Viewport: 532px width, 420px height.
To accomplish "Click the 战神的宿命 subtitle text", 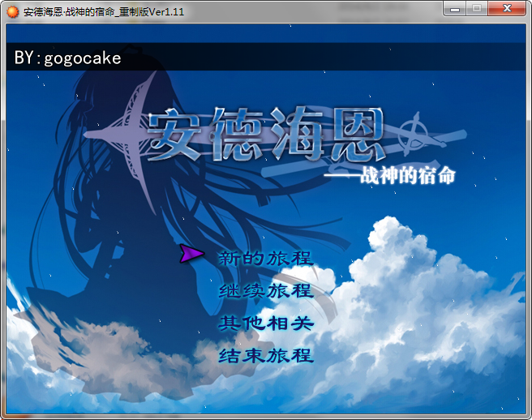I will pos(407,176).
